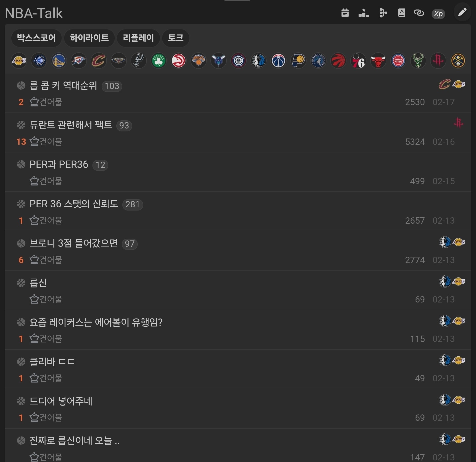Filter by Indiana Pacers logo

point(298,61)
